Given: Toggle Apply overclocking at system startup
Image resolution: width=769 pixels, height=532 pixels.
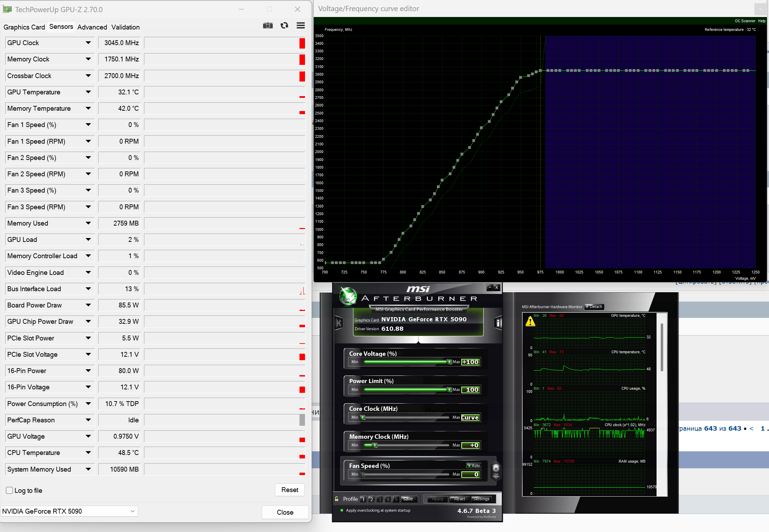Looking at the screenshot, I should (x=375, y=510).
